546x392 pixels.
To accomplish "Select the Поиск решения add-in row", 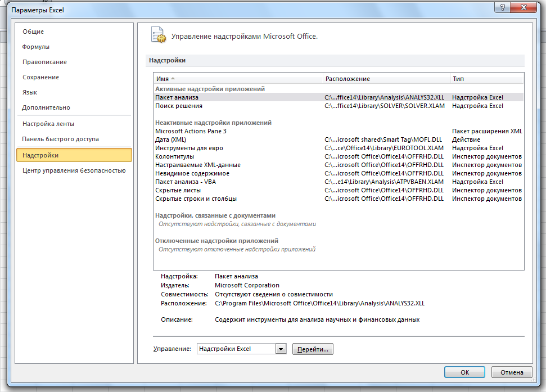I will (x=339, y=106).
